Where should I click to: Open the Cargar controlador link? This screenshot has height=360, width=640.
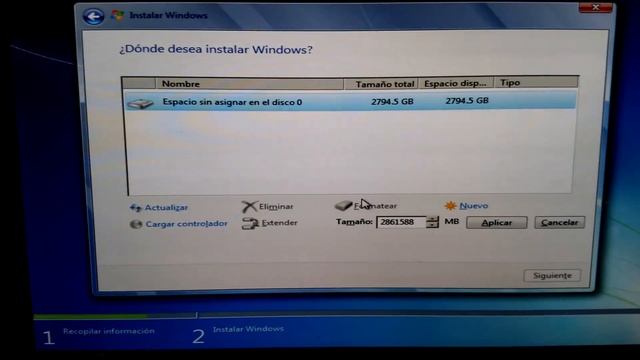tap(187, 224)
